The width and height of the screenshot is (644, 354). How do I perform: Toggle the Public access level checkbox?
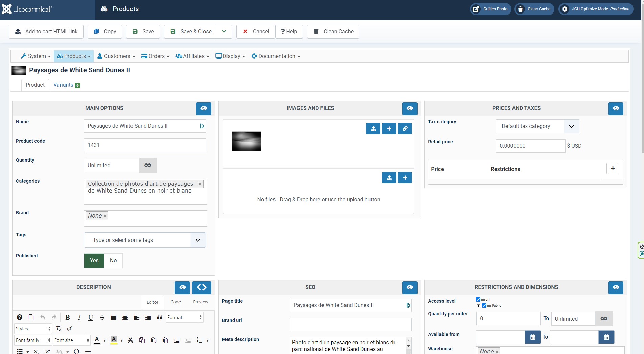[484, 306]
